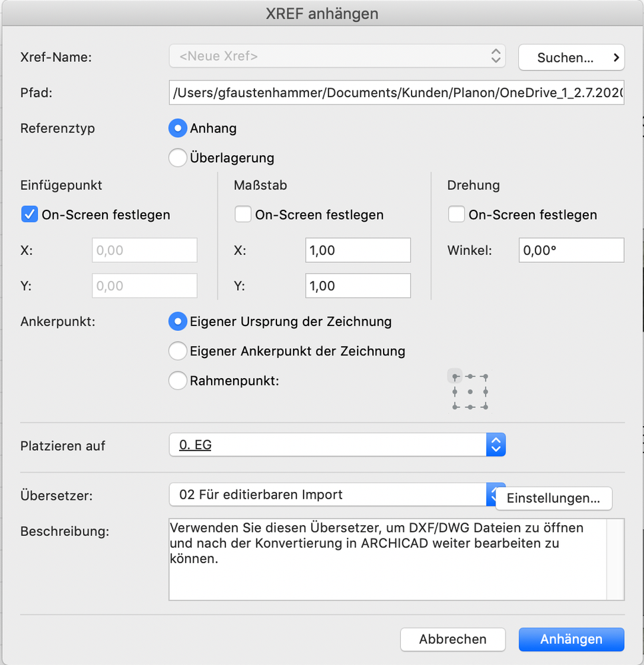Enable Drehung On-Screen festlegen checkbox
644x665 pixels.
click(456, 215)
